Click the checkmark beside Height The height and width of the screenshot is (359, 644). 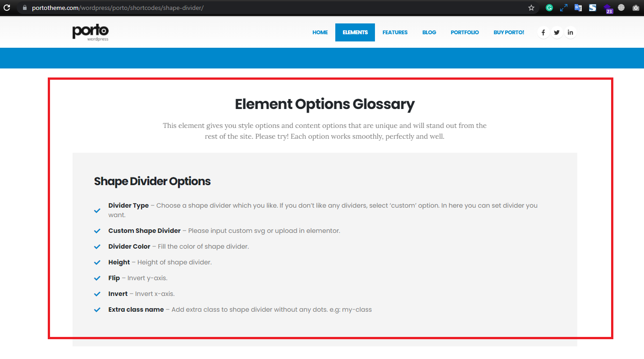tap(97, 263)
